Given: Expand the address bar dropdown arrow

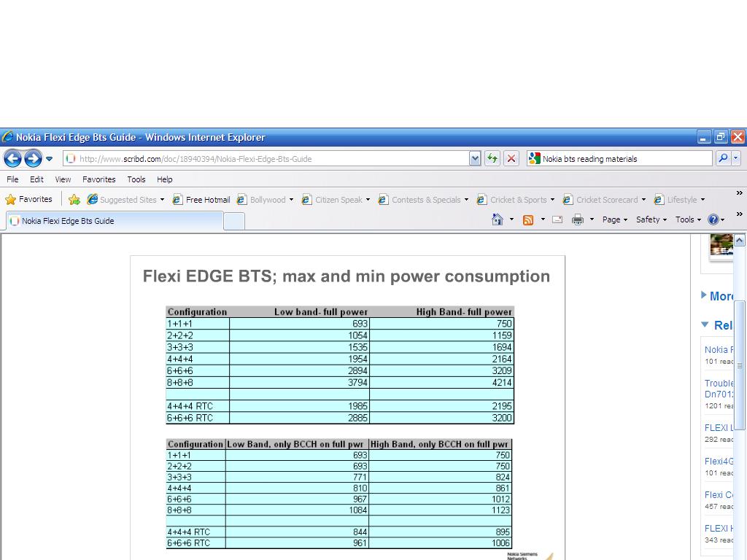Looking at the screenshot, I should 475,158.
